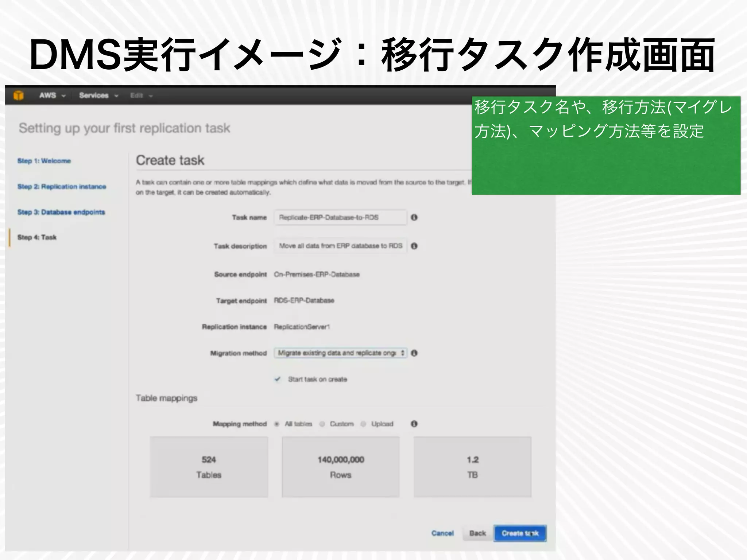
Task: Select the Upload mapping option
Action: pos(363,424)
